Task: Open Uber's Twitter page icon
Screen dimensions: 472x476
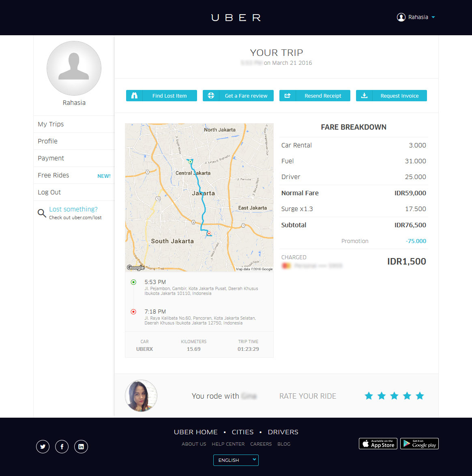Action: (x=43, y=446)
